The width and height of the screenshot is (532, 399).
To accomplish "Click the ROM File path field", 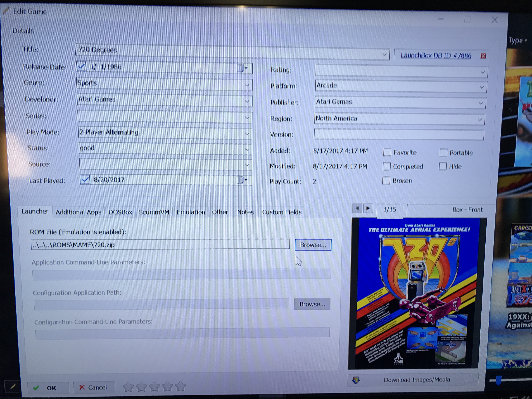I will coord(160,245).
